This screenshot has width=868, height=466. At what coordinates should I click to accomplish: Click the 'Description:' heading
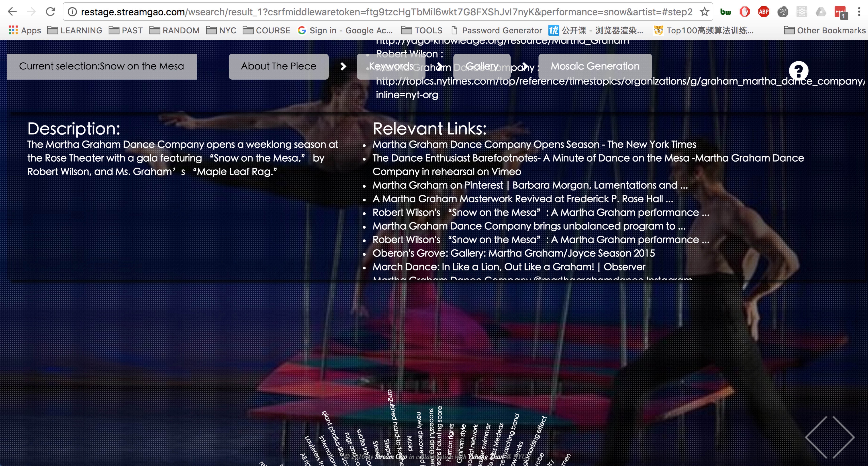coord(74,129)
